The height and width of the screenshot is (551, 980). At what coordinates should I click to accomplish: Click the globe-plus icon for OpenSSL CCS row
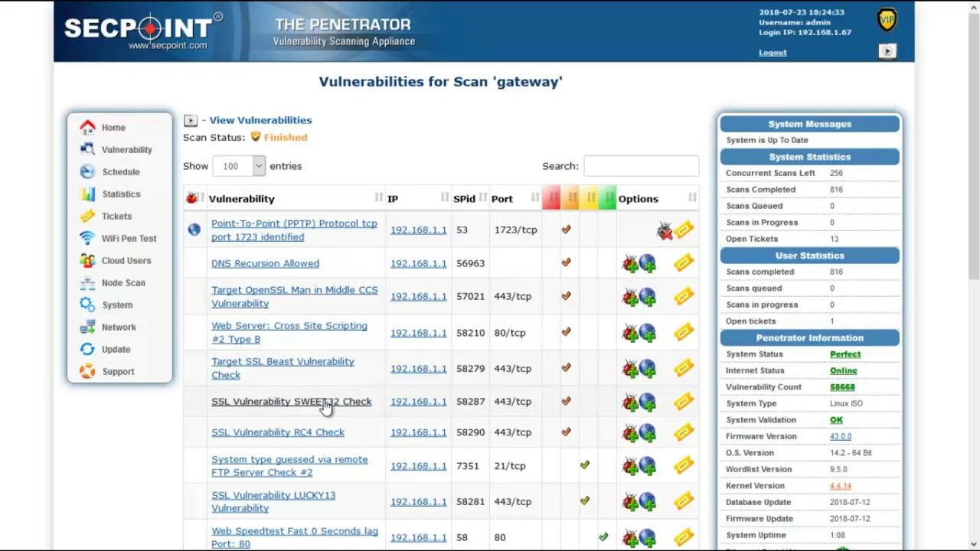648,297
